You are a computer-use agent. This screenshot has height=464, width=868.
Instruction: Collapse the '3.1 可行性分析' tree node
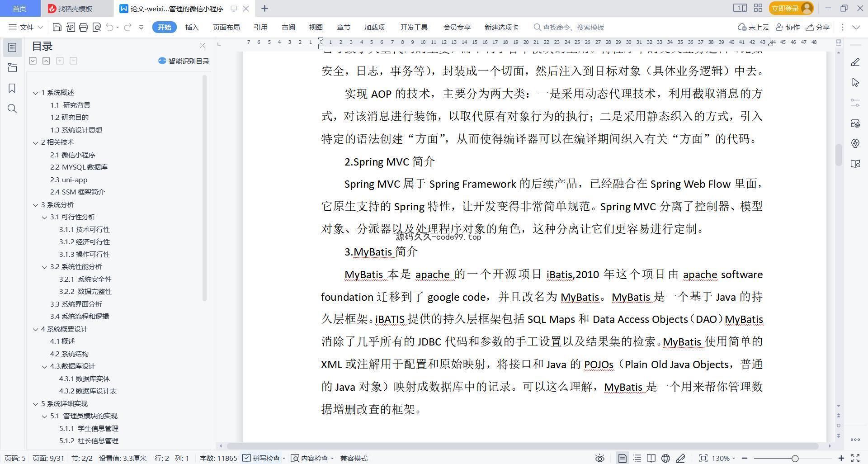click(x=44, y=217)
